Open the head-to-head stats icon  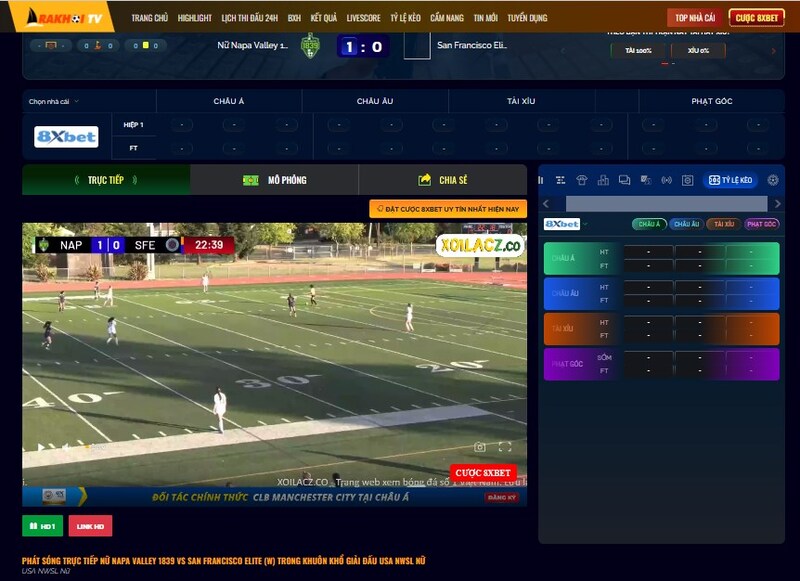[645, 180]
